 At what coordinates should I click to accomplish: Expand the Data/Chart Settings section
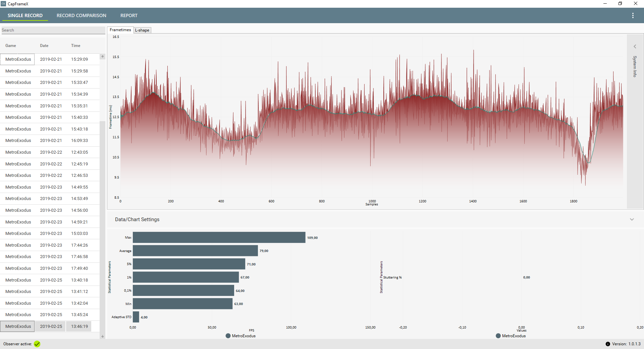tap(632, 219)
